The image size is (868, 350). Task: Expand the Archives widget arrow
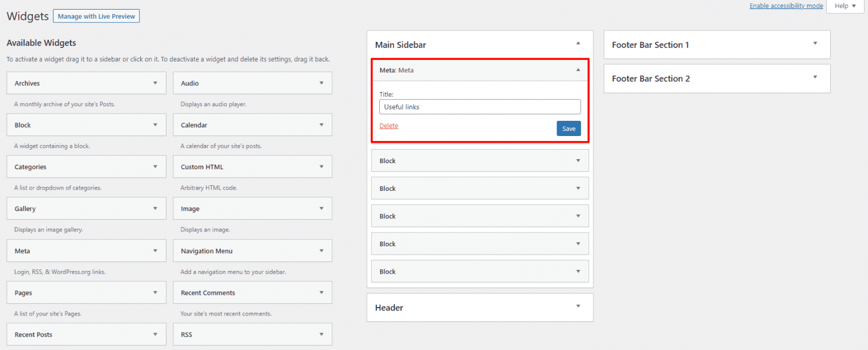155,83
